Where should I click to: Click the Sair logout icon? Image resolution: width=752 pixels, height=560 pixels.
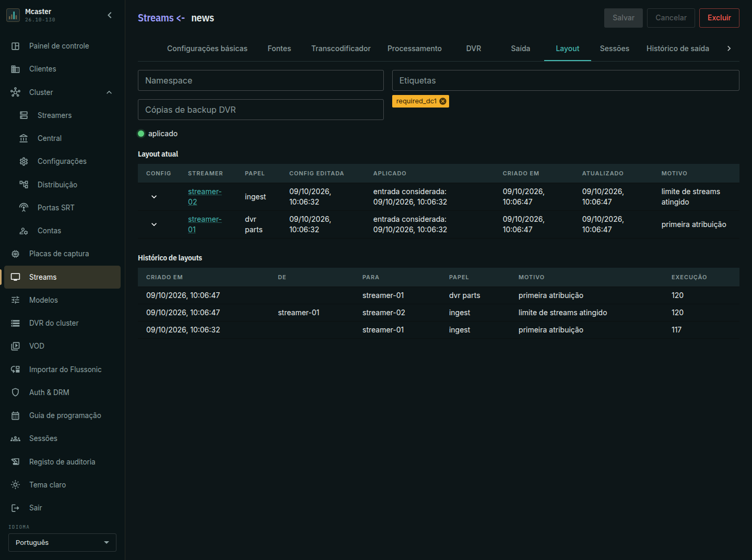click(x=16, y=508)
